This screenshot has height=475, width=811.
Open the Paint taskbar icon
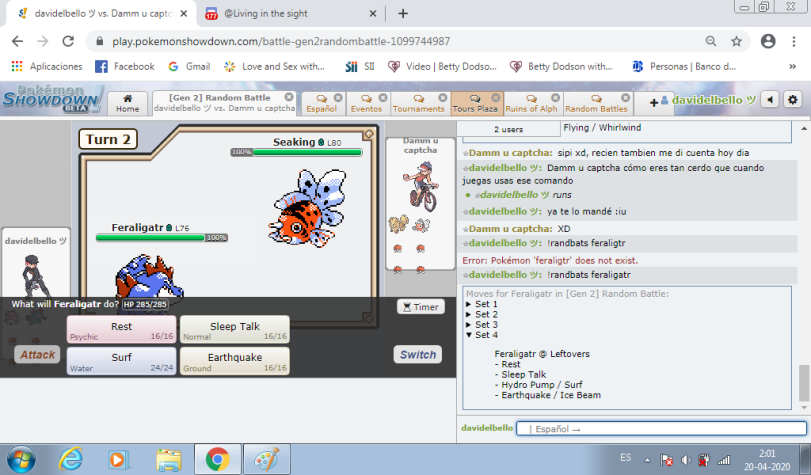tap(267, 459)
